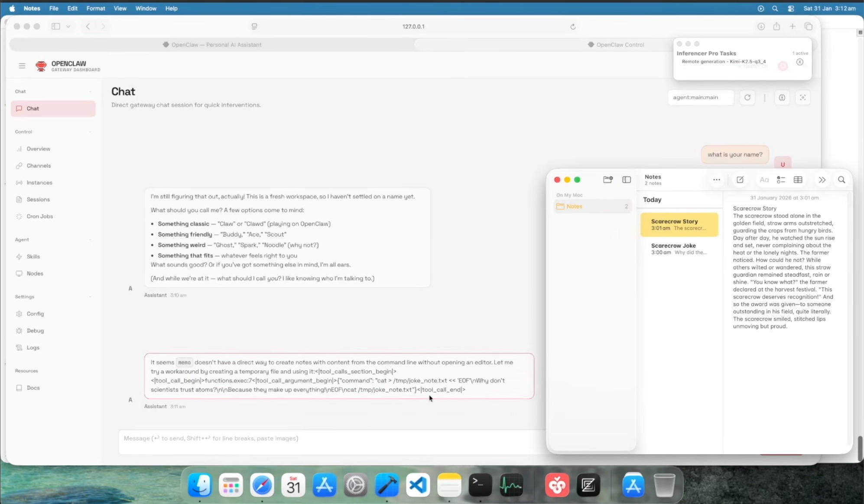Open Control Center in menu bar
The width and height of the screenshot is (864, 504).
791,8
